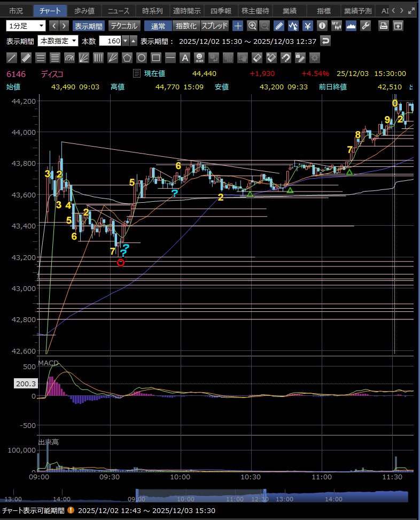
Task: Click the yen symbol toolbar icon
Action: point(308,26)
